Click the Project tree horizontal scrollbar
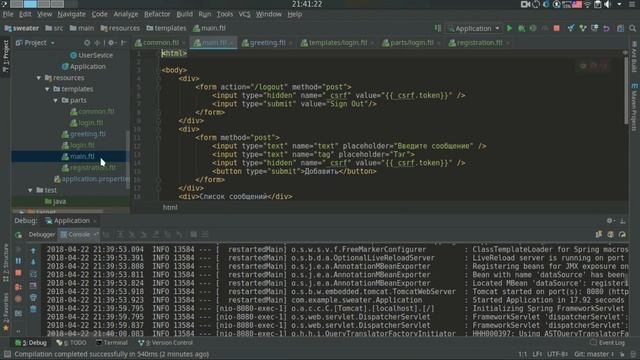 [x=57, y=211]
